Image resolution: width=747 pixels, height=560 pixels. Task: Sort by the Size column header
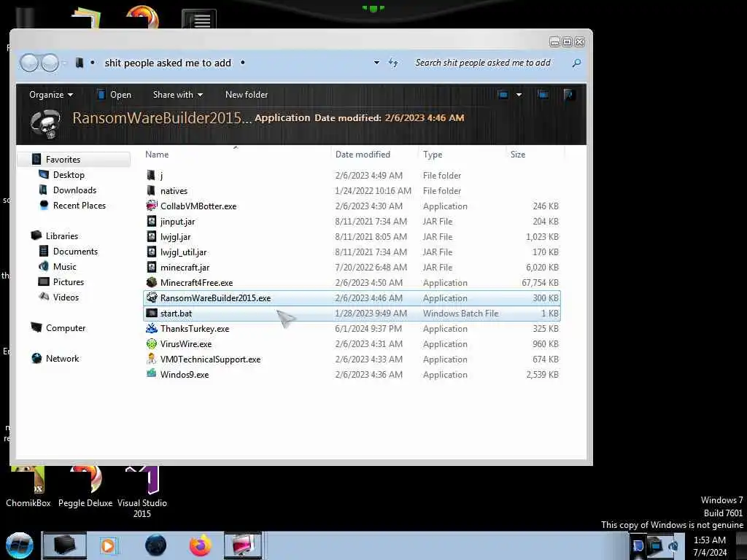pyautogui.click(x=535, y=155)
